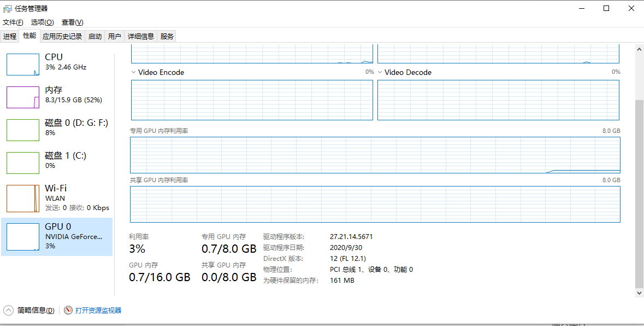Viewport: 644px width, 326px height.
Task: Click the Task Manager title bar icon
Action: tap(8, 8)
